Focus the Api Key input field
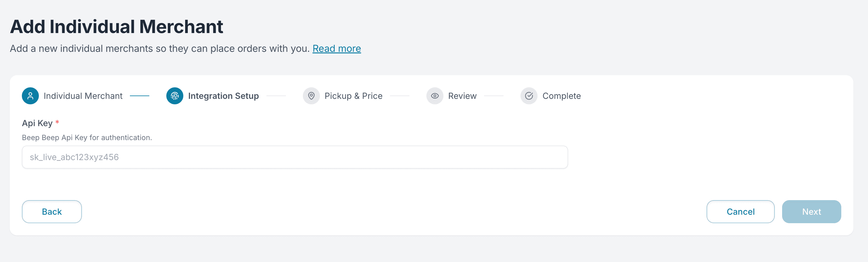The image size is (868, 262). pyautogui.click(x=294, y=157)
